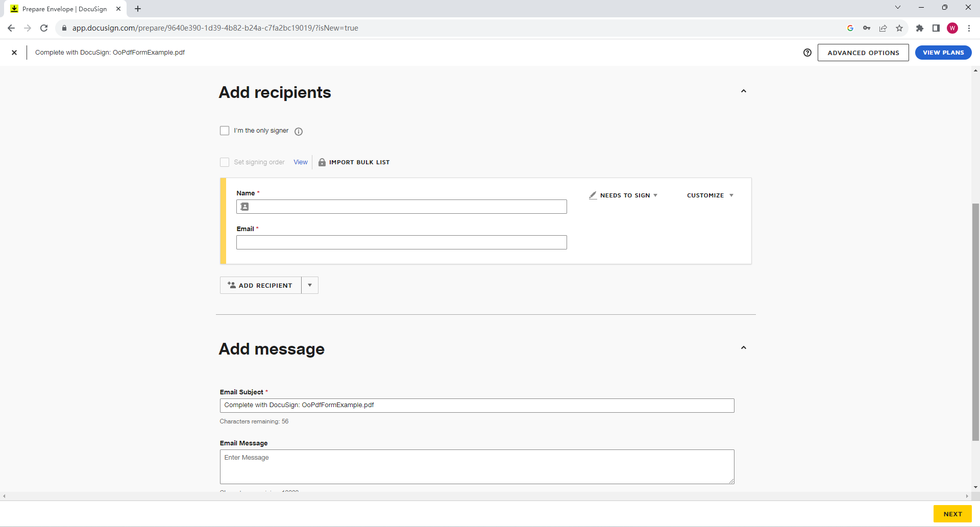Check I'm the only signer box

click(x=225, y=131)
